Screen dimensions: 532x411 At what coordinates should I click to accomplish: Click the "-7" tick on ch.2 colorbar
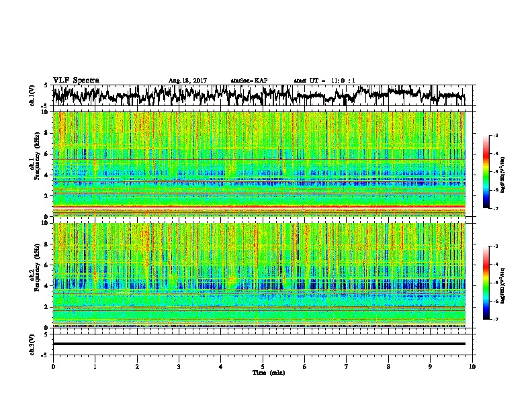pyautogui.click(x=496, y=320)
